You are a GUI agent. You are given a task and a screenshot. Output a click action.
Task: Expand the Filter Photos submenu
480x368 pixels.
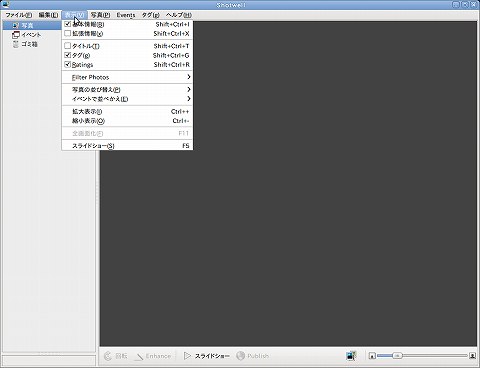click(x=127, y=77)
